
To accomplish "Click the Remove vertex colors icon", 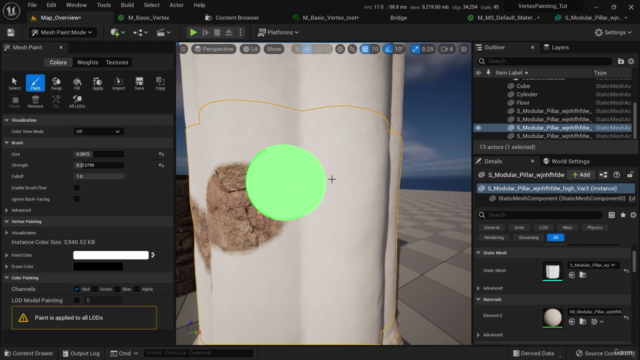I will point(36,101).
